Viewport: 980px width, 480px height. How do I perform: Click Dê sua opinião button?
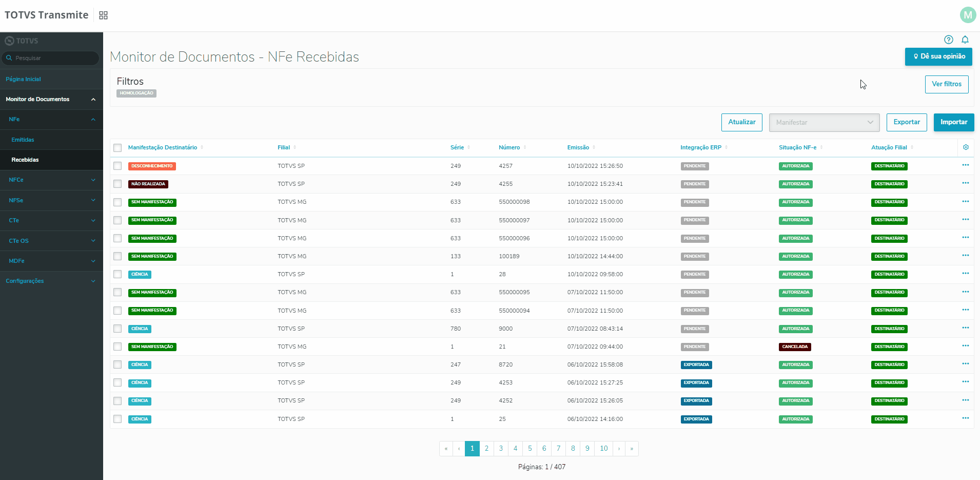click(938, 56)
